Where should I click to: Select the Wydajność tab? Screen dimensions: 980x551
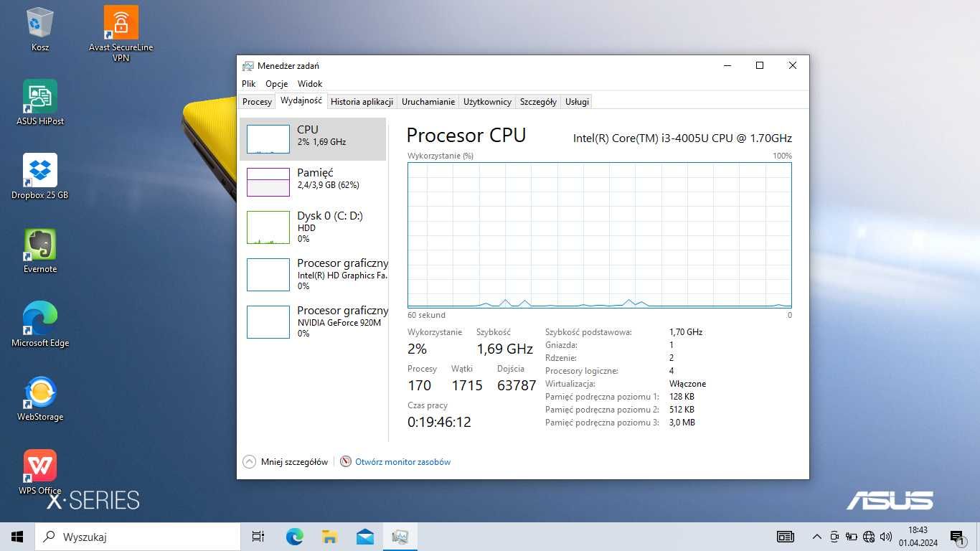(x=301, y=101)
